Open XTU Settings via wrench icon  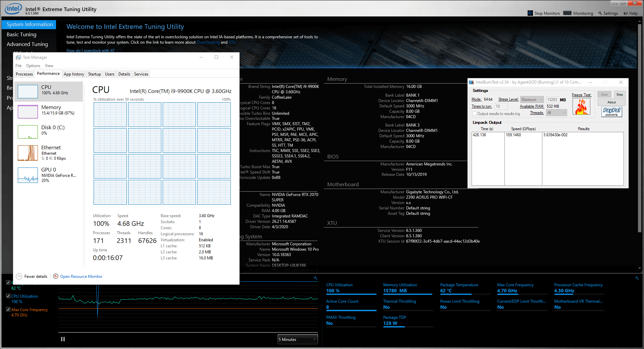pyautogui.click(x=600, y=13)
